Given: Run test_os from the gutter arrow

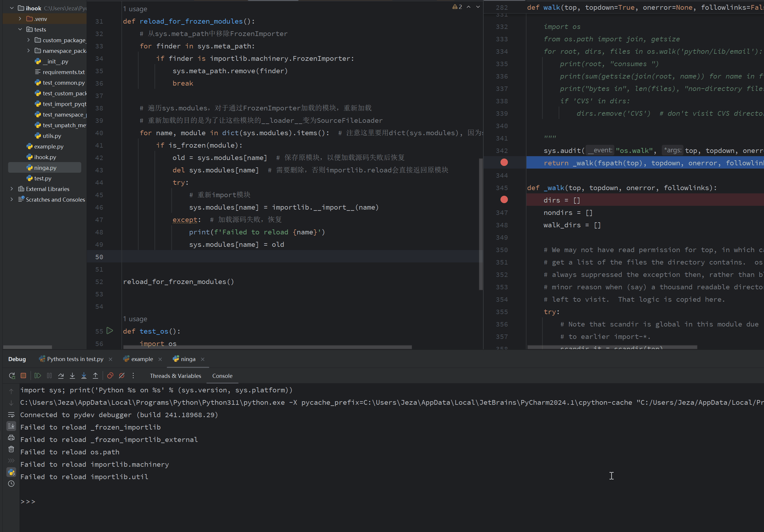Looking at the screenshot, I should (x=110, y=331).
